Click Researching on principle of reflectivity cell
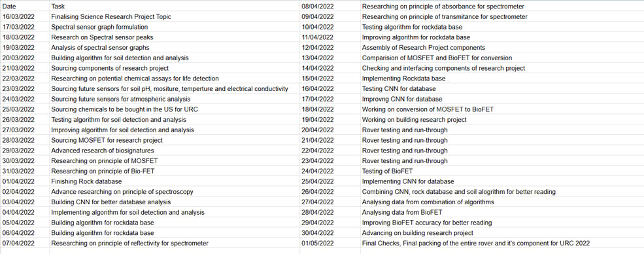 pos(175,243)
